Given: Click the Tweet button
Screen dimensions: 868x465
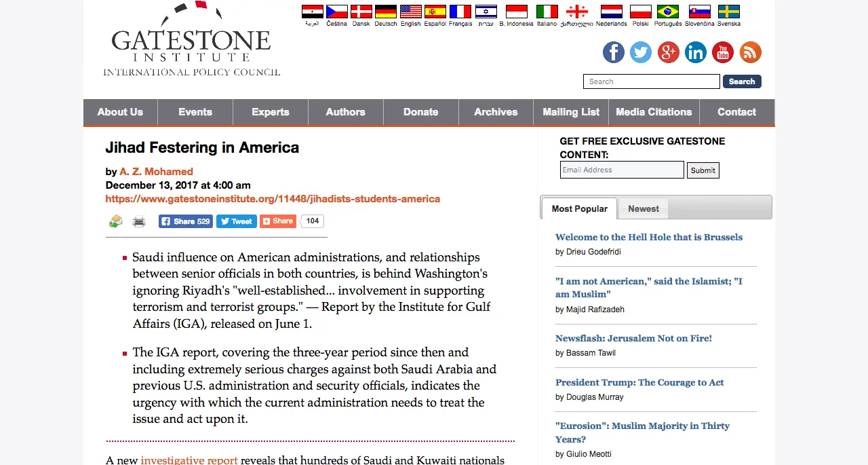Looking at the screenshot, I should [236, 221].
